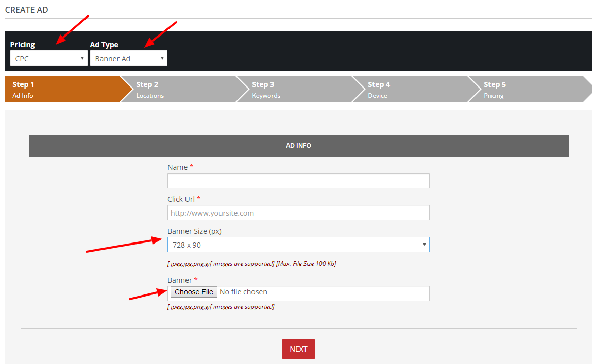The height and width of the screenshot is (364, 593).
Task: Click the Click Url label
Action: [181, 199]
